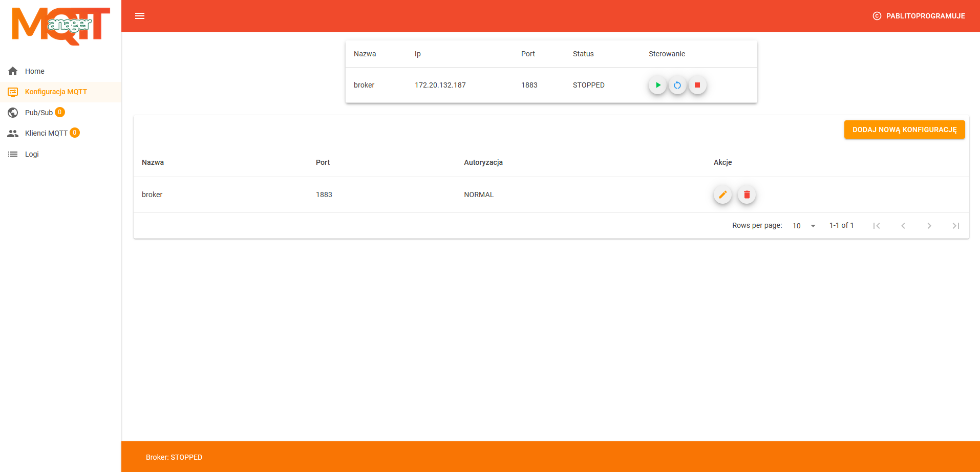Click the broker IP 172.20.132.187
Image resolution: width=980 pixels, height=472 pixels.
[440, 85]
